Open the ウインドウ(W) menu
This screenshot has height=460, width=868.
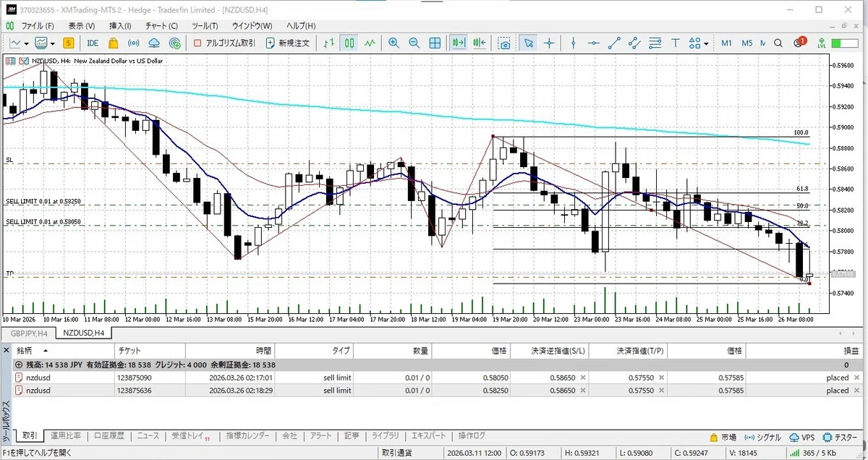pos(252,25)
